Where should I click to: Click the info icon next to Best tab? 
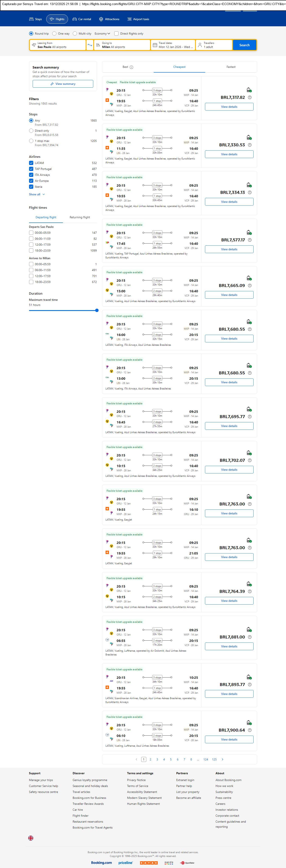[131, 67]
